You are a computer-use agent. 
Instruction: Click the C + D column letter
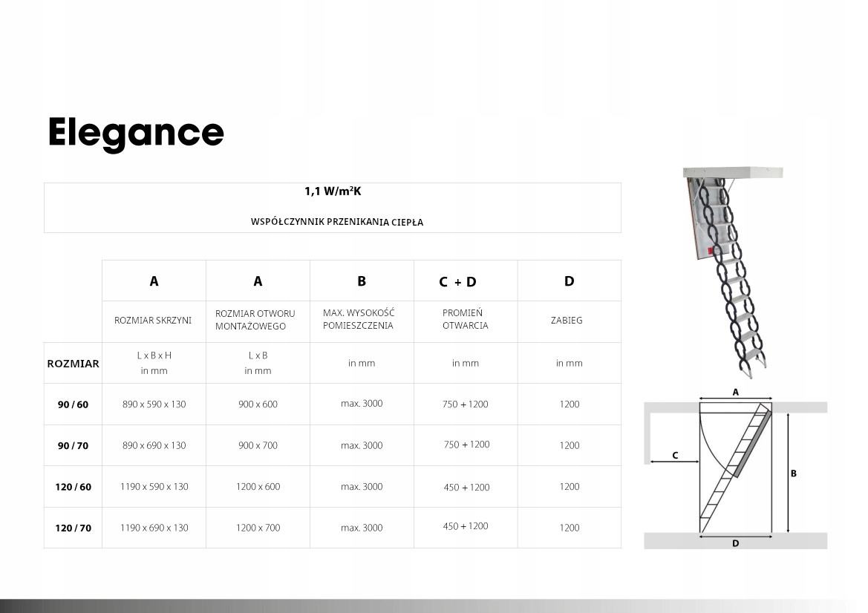457,282
